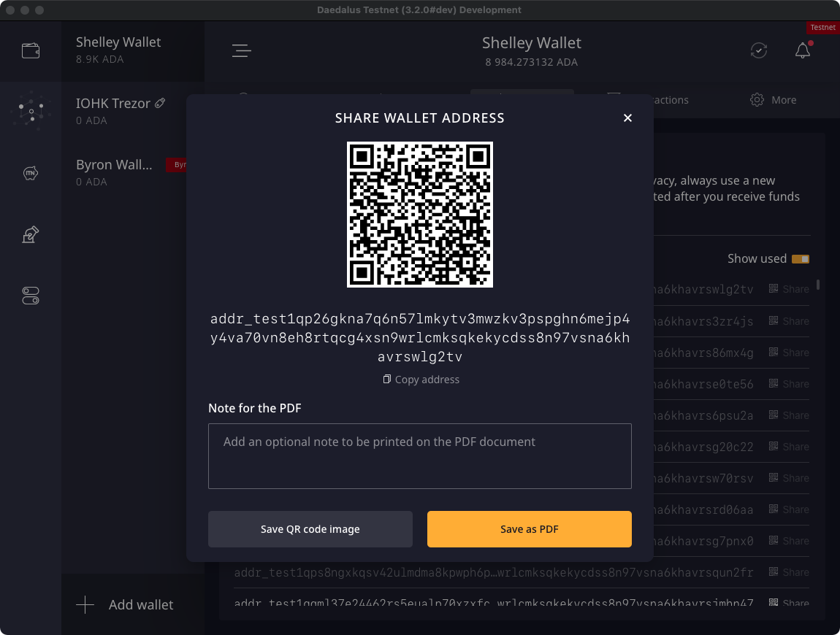Open the settings toggles icon in sidebar
The image size is (840, 635).
coord(30,295)
